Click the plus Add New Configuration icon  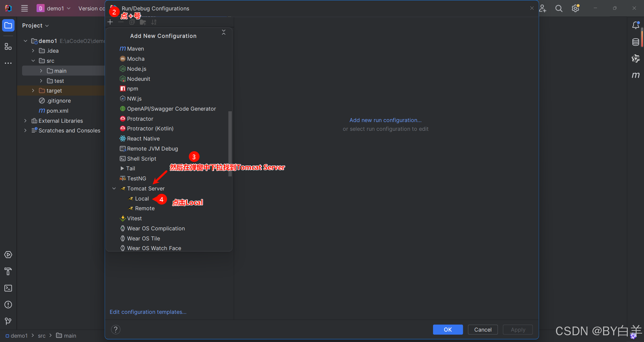pos(110,22)
